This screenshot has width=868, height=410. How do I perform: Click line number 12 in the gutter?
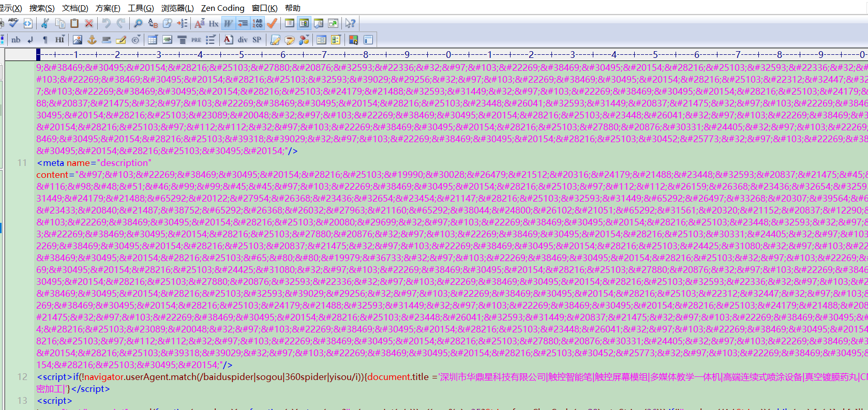click(22, 377)
